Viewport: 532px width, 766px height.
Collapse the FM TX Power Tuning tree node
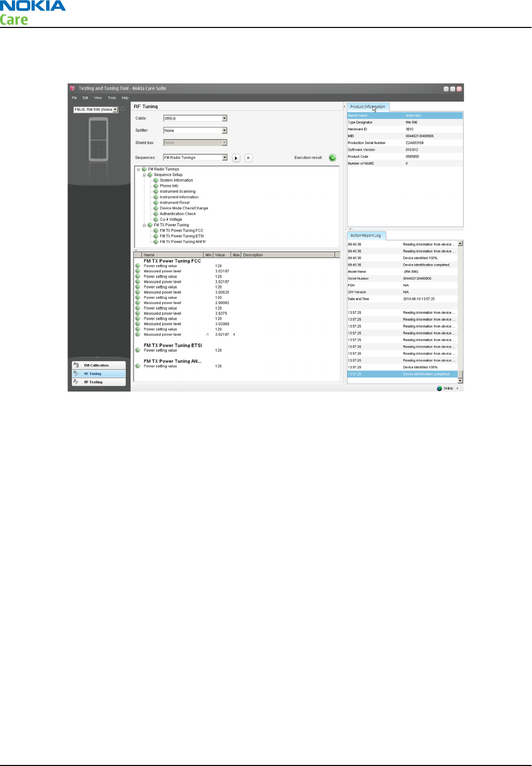point(144,225)
